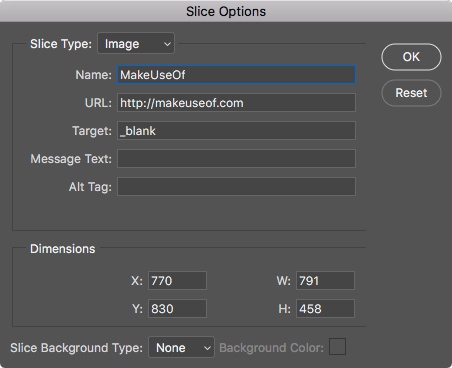Viewport: 452px width, 368px height.
Task: Select the X dimension field
Action: coord(177,281)
